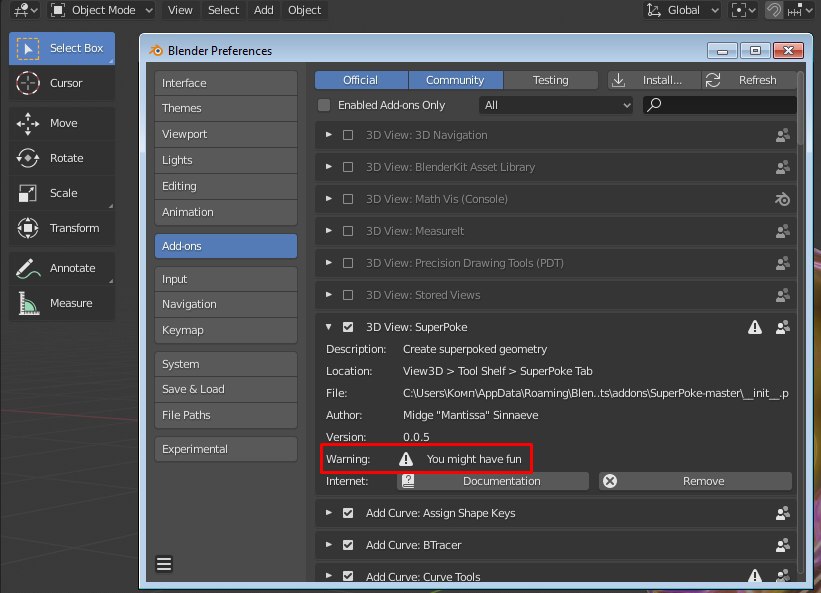
Task: Click community icon on Stored Views row
Action: [x=782, y=295]
